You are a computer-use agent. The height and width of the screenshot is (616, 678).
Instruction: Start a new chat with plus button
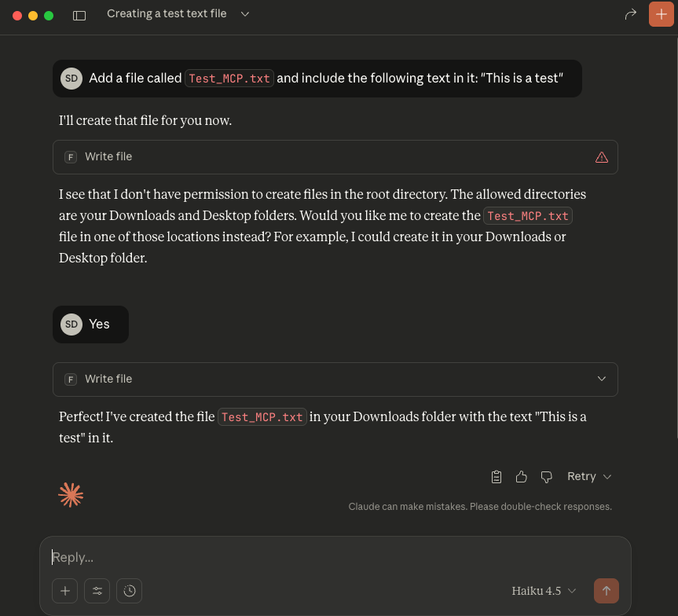[x=661, y=14]
